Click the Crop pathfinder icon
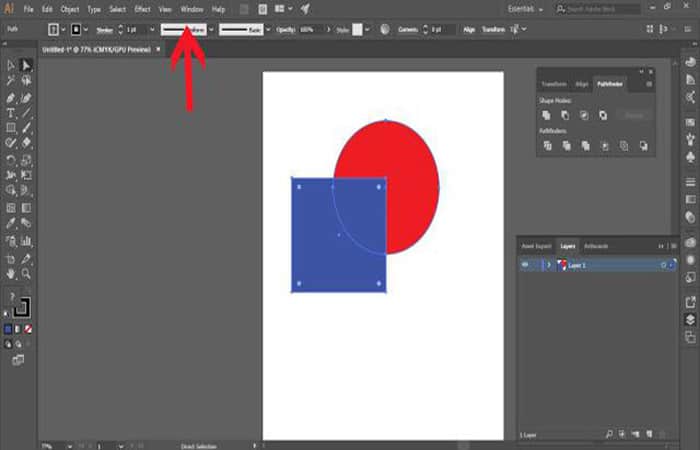Viewport: 700px width, 450px height. click(x=604, y=146)
